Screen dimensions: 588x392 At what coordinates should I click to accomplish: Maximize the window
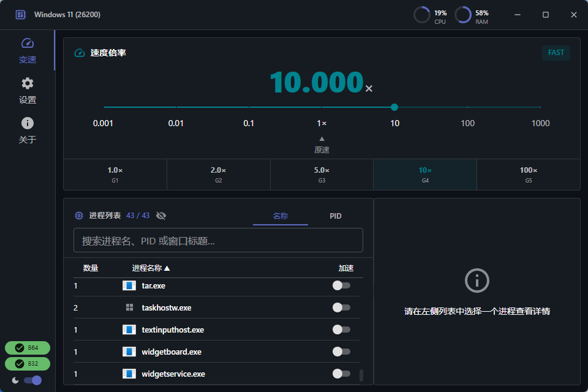[x=546, y=15]
